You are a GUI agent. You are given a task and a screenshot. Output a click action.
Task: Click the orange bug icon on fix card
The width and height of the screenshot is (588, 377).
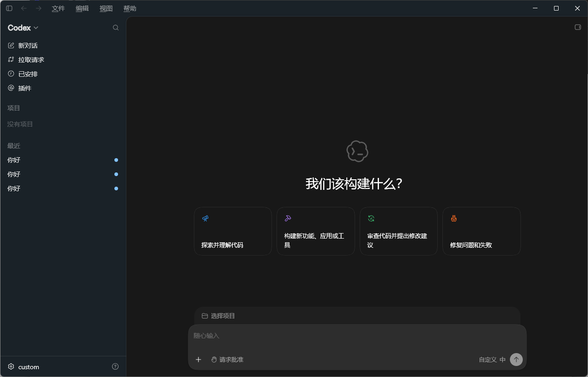click(x=454, y=218)
